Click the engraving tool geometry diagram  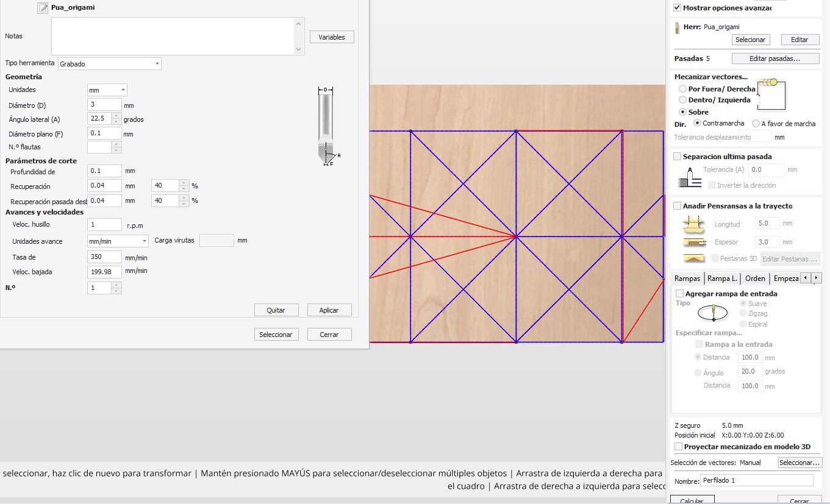coord(327,126)
